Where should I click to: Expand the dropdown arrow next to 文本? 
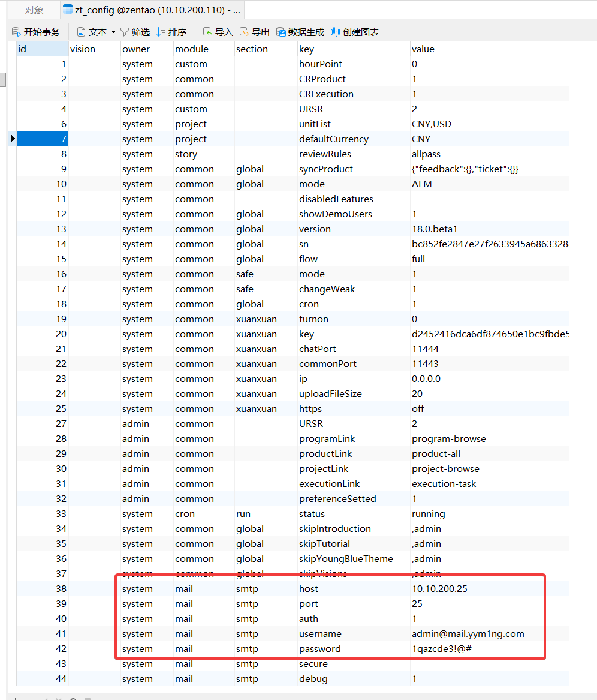point(113,32)
